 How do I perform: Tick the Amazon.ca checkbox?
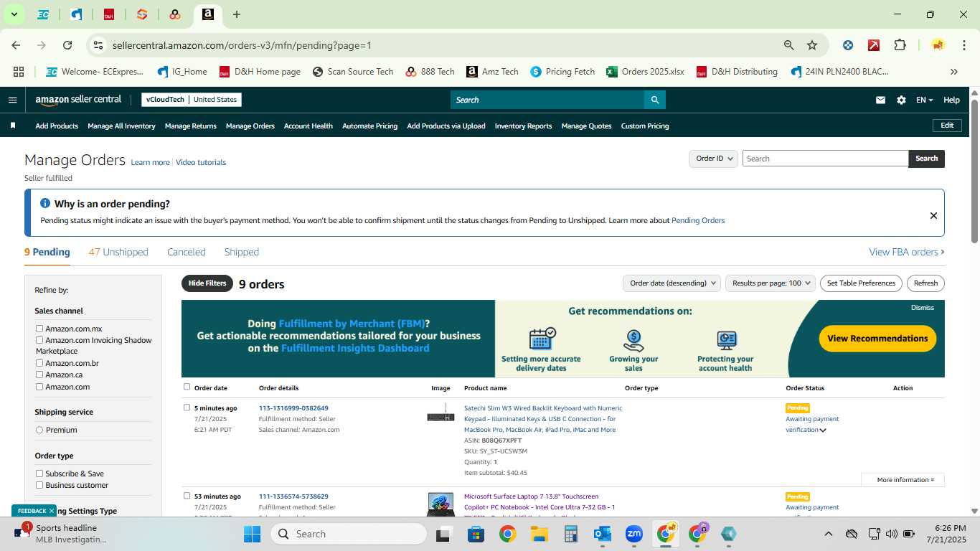(39, 375)
